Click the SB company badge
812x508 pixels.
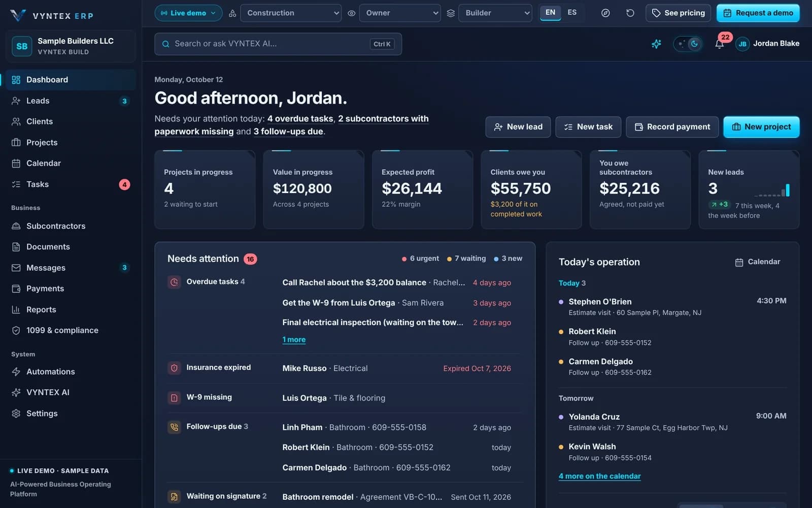coord(22,46)
